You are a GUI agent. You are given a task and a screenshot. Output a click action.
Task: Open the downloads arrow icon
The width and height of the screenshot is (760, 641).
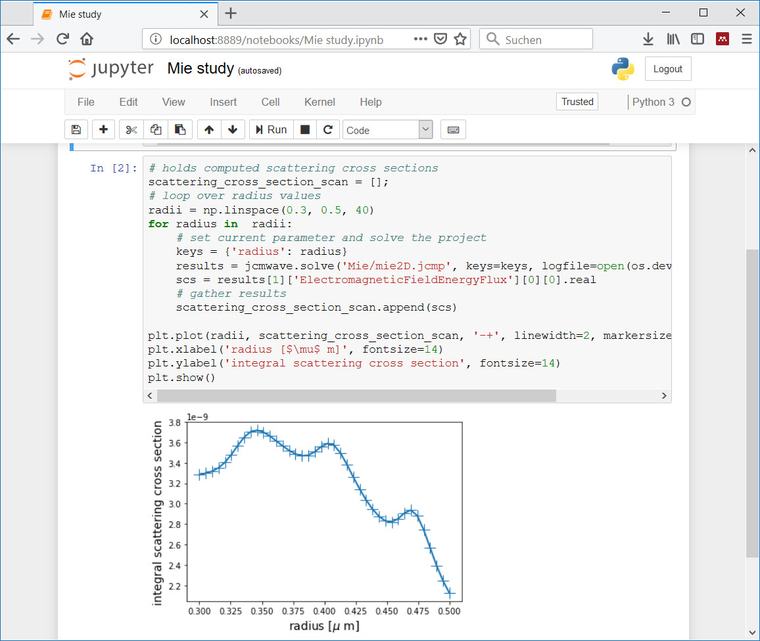648,39
